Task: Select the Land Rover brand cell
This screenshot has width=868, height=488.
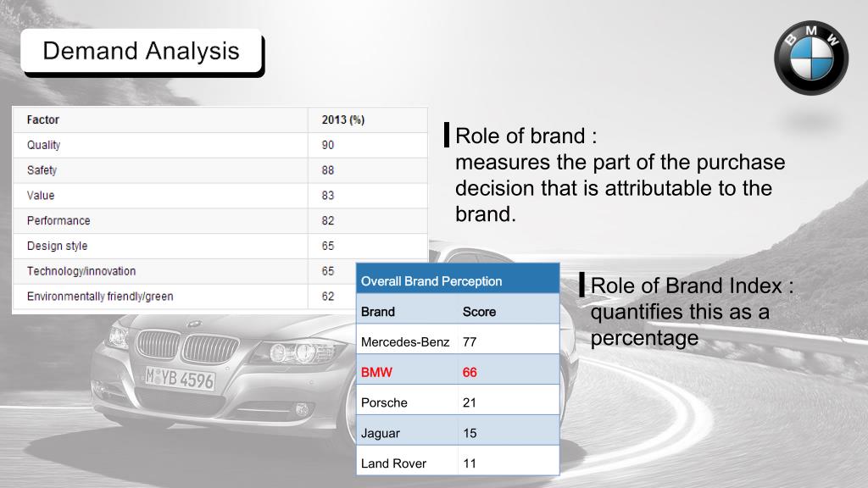Action: click(408, 460)
